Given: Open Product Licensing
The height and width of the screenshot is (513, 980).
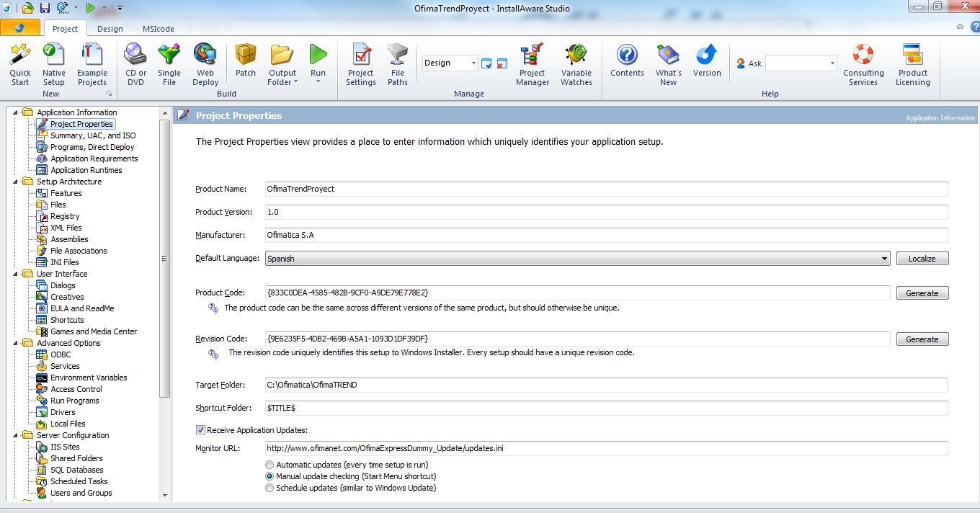Looking at the screenshot, I should click(x=913, y=64).
